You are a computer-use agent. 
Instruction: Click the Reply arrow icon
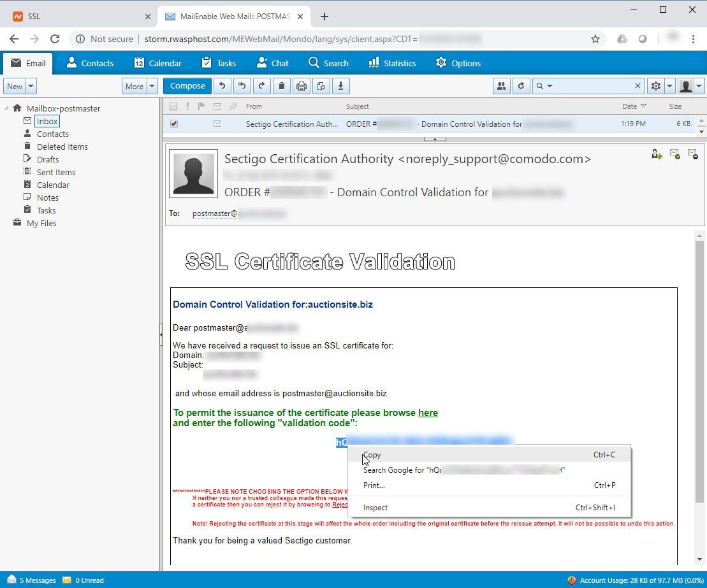coord(222,86)
